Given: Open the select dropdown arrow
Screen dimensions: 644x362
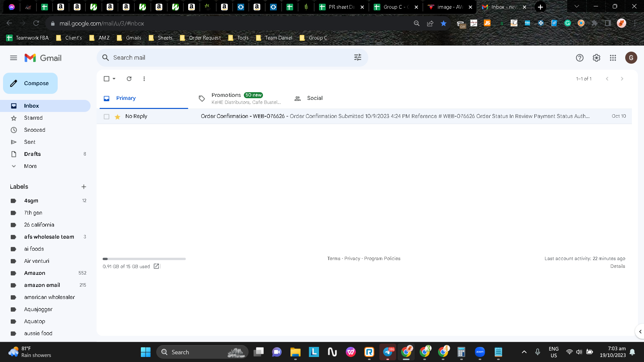Looking at the screenshot, I should point(114,79).
